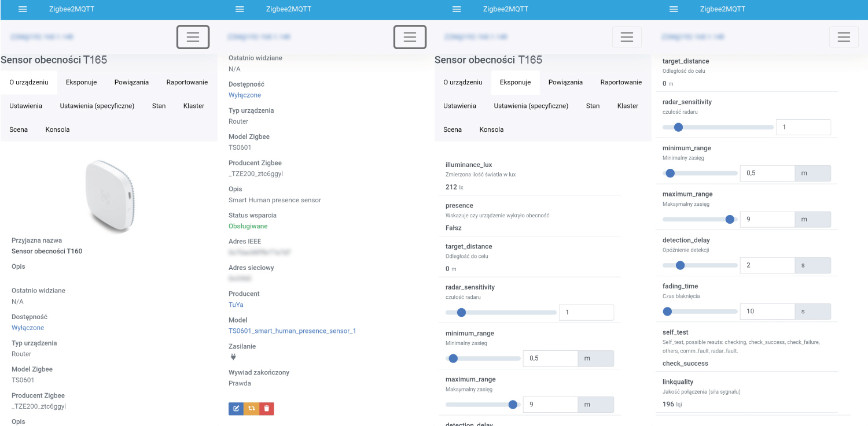Expand navbar toggler above the Adres IEEE panel
868x426 pixels.
(410, 37)
